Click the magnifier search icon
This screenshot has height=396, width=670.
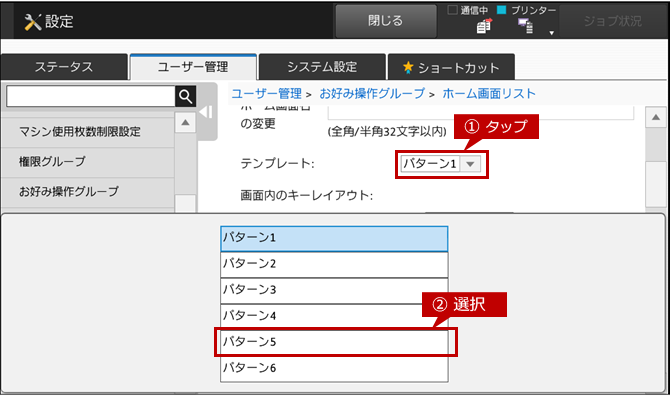pyautogui.click(x=185, y=97)
